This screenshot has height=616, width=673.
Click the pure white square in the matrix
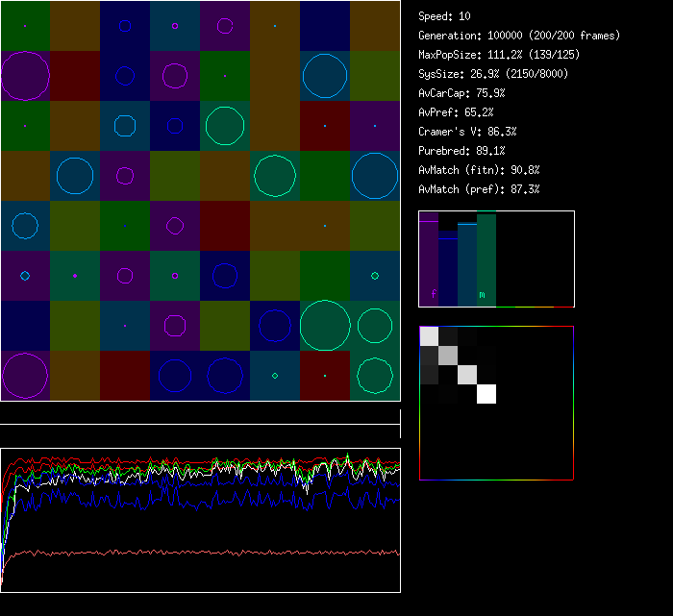click(x=486, y=393)
